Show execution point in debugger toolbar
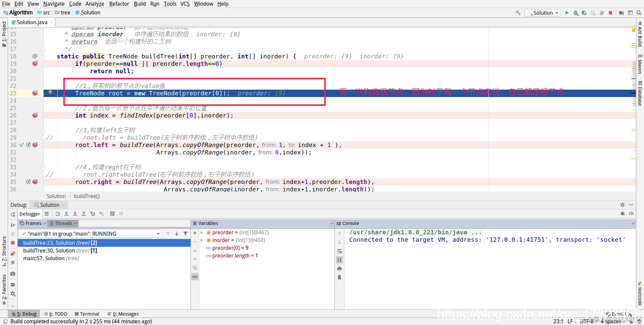Viewport: 644px width, 325px height. [x=47, y=214]
